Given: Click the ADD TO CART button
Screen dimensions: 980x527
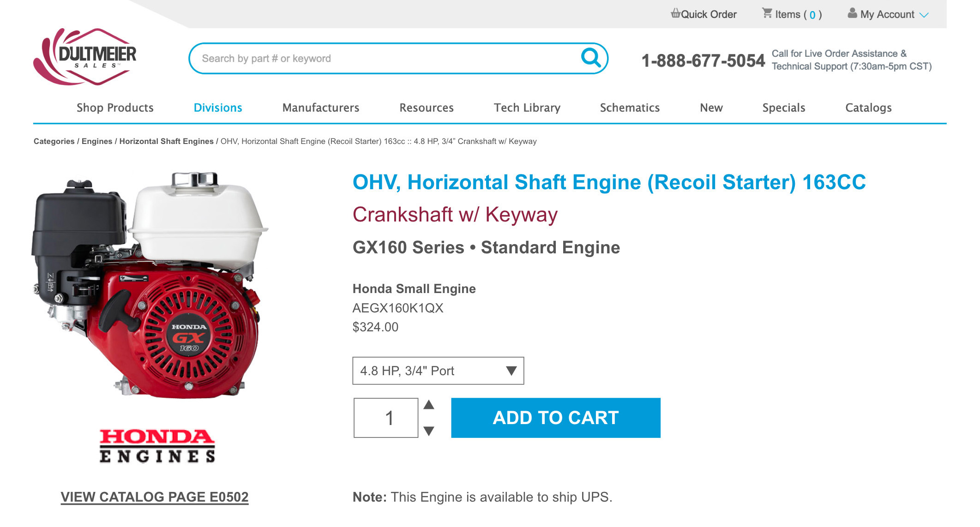Looking at the screenshot, I should pyautogui.click(x=556, y=418).
